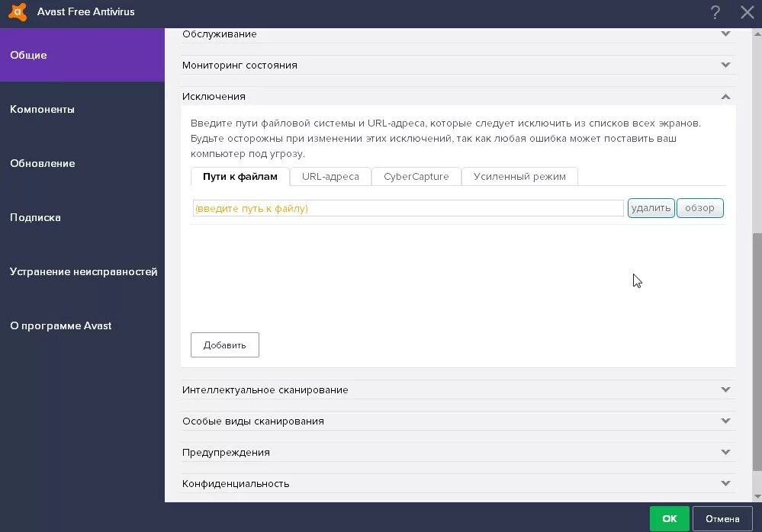
Task: Collapse the Исключения section chevron
Action: pyautogui.click(x=725, y=97)
